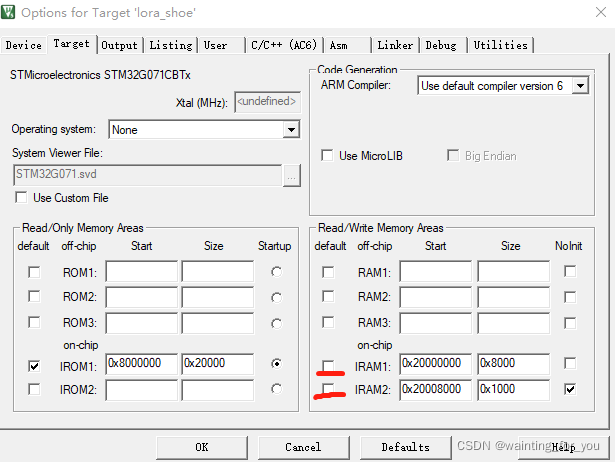Select IROM2 Startup radio button

point(277,389)
